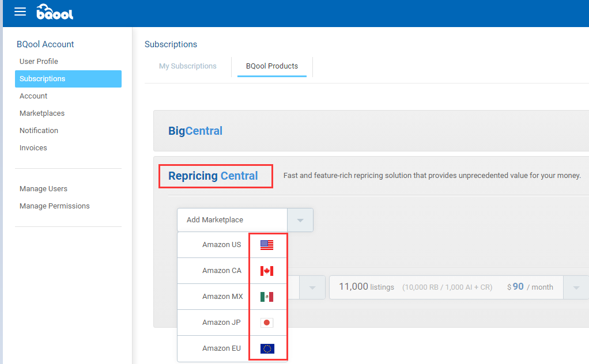This screenshot has width=589, height=364.
Task: Switch to the BQool Products tab
Action: point(272,66)
